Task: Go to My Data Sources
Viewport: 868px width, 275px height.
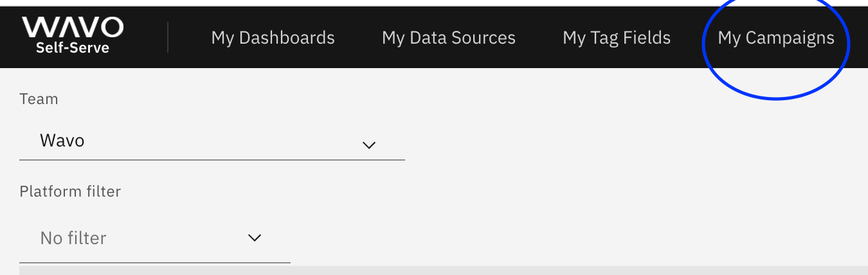Action: (x=448, y=38)
